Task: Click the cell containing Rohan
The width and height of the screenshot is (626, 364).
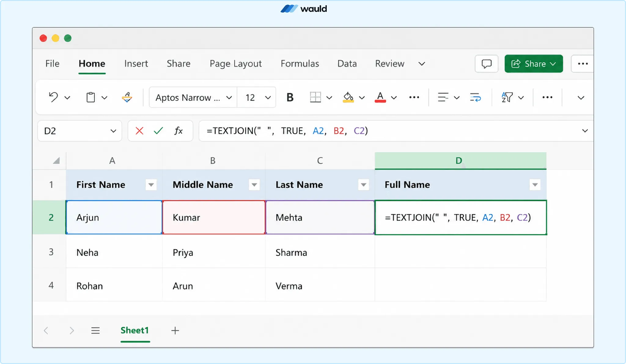Action: coord(114,285)
